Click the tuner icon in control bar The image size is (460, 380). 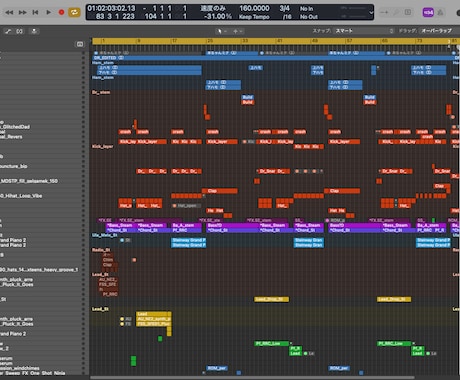[384, 12]
